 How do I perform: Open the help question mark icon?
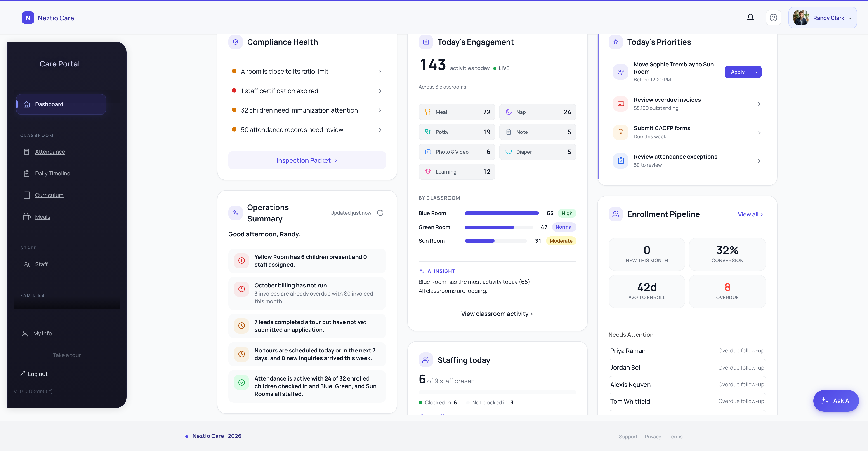773,18
